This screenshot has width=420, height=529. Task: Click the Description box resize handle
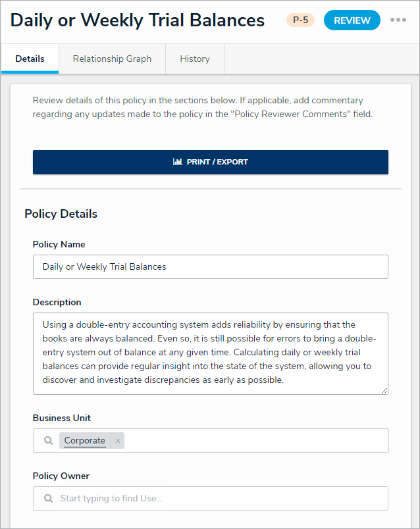(384, 390)
